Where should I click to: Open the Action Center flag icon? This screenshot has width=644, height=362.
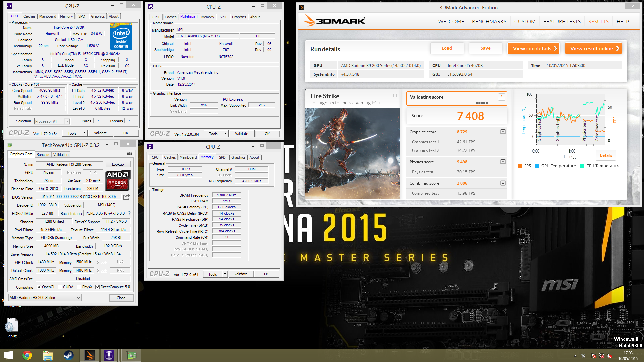(x=593, y=356)
